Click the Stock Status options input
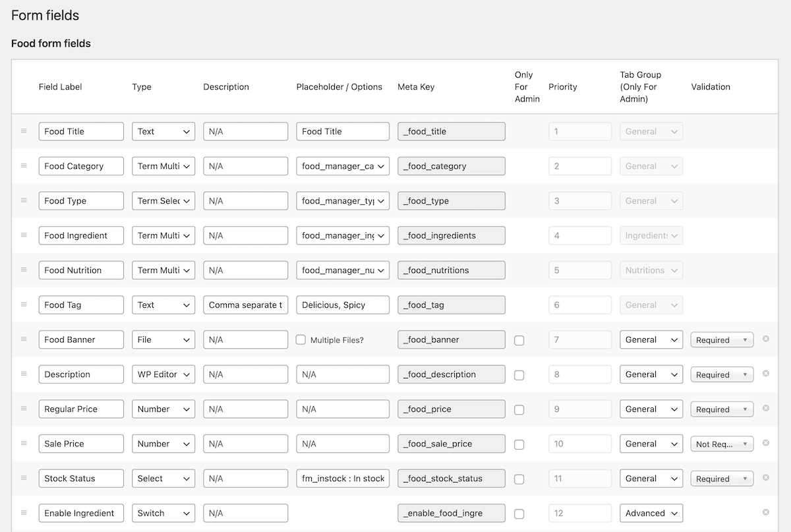Image resolution: width=791 pixels, height=532 pixels. tap(343, 479)
